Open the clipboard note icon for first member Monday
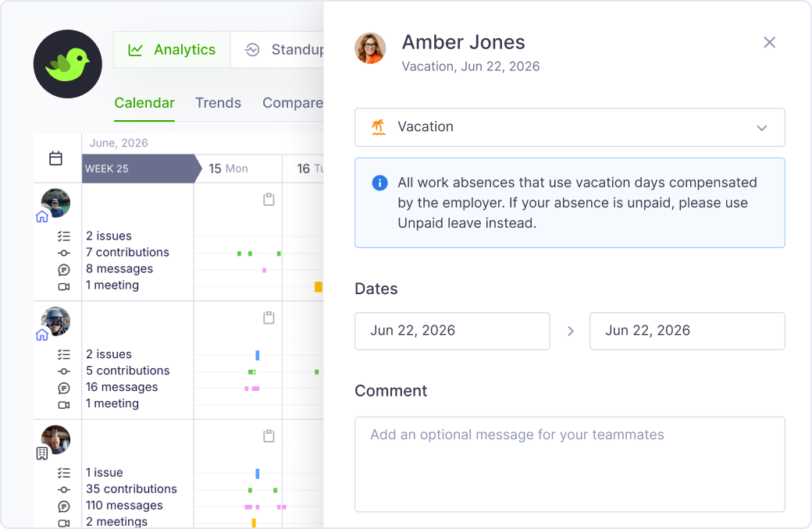 269,199
